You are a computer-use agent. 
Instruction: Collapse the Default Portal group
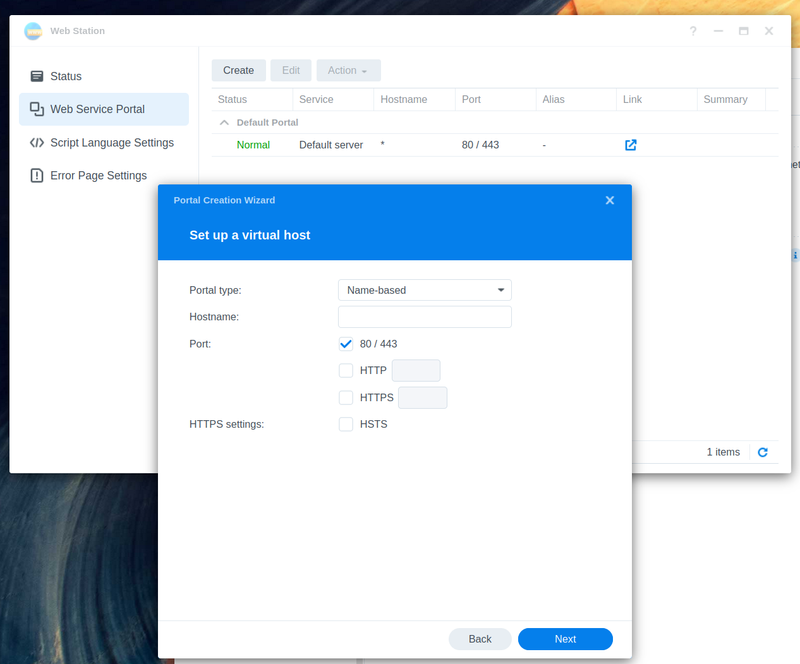click(x=224, y=122)
